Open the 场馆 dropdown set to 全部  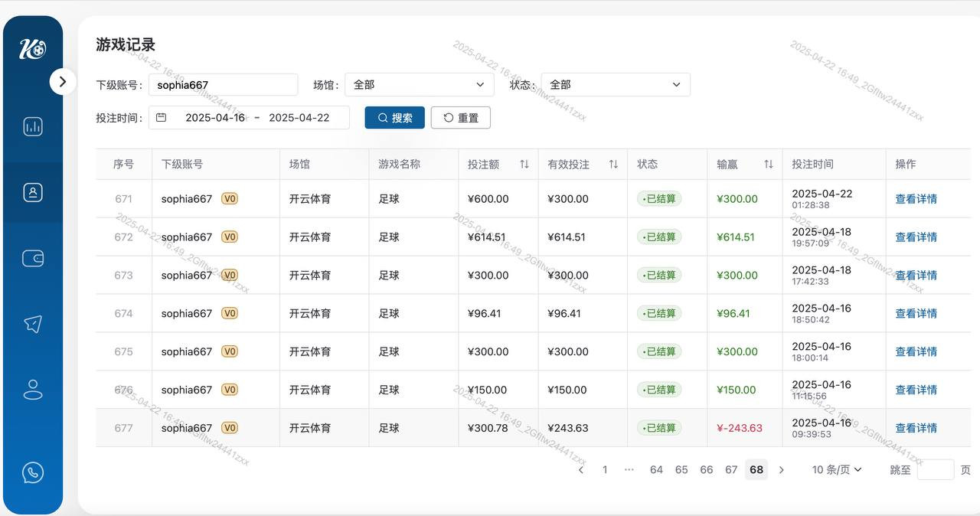pos(419,84)
